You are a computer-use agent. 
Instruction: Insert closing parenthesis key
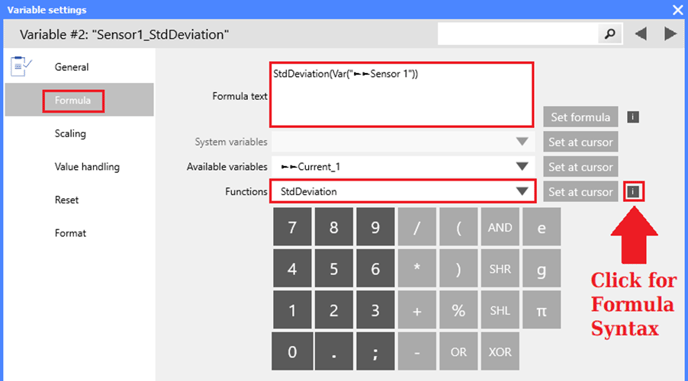click(459, 269)
